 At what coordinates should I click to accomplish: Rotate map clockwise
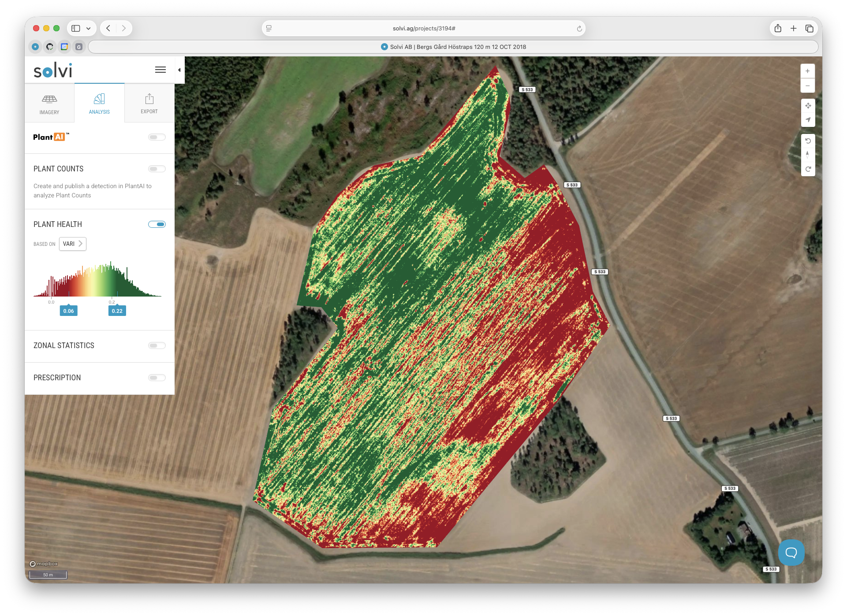tap(807, 169)
